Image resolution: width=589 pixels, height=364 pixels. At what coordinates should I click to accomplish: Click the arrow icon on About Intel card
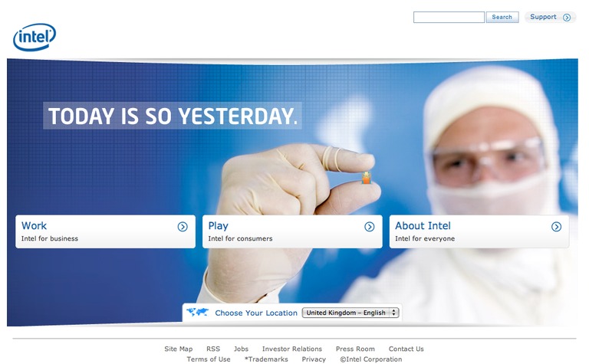pyautogui.click(x=556, y=227)
